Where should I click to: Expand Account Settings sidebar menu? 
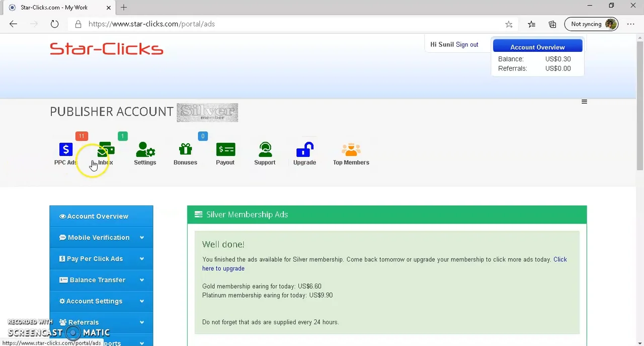pyautogui.click(x=101, y=301)
